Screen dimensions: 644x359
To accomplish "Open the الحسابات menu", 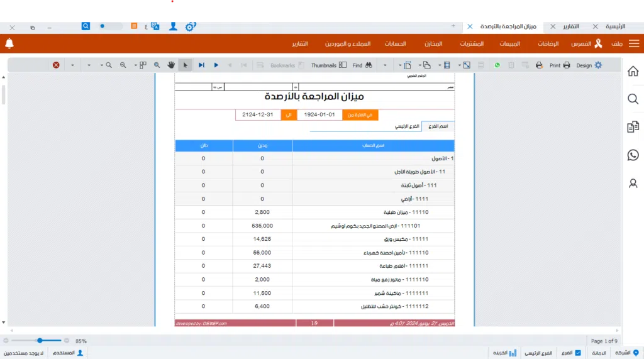I will tap(395, 43).
